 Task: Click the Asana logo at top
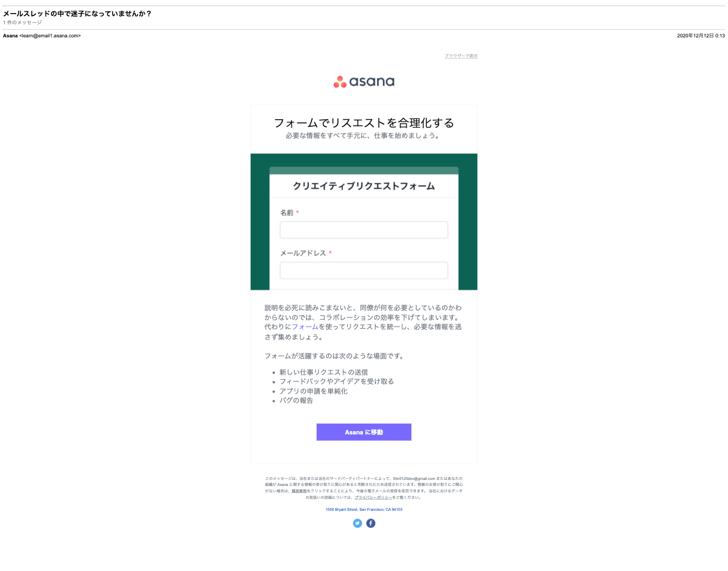click(x=364, y=82)
